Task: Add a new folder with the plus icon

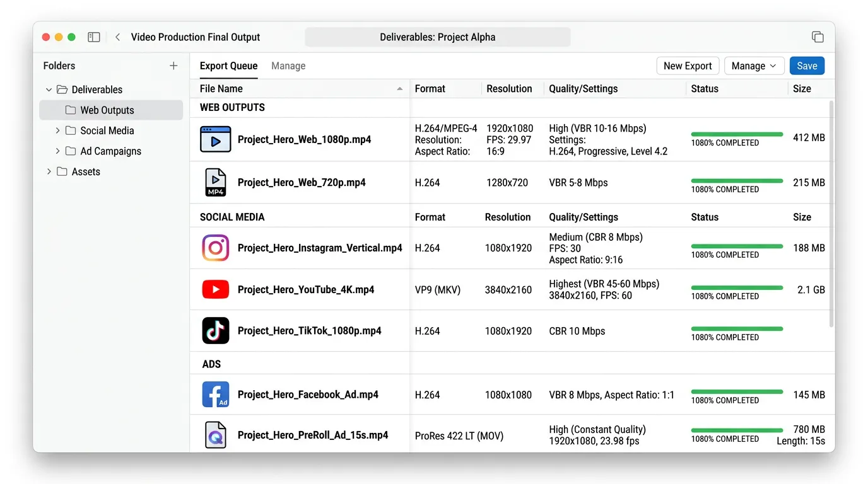Action: tap(173, 66)
